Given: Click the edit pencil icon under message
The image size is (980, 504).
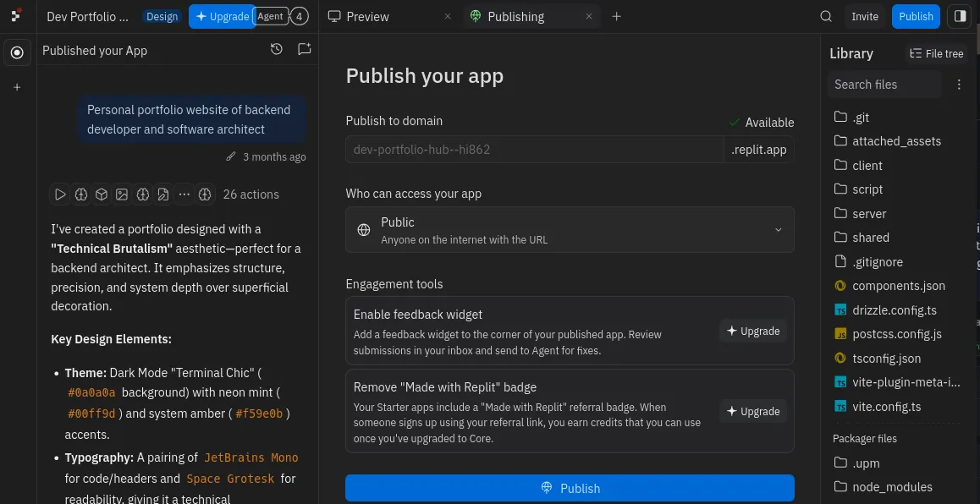Looking at the screenshot, I should (x=231, y=156).
